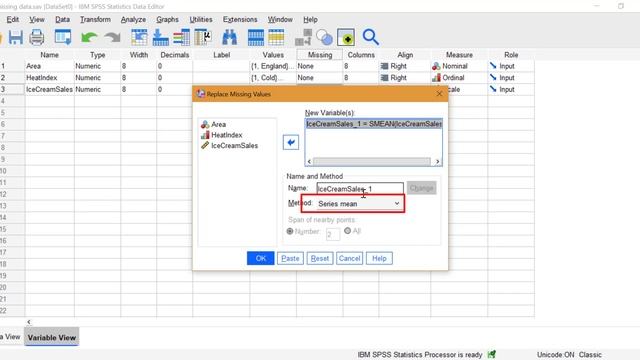Open the Run Descriptive Statistics icon

202,38
